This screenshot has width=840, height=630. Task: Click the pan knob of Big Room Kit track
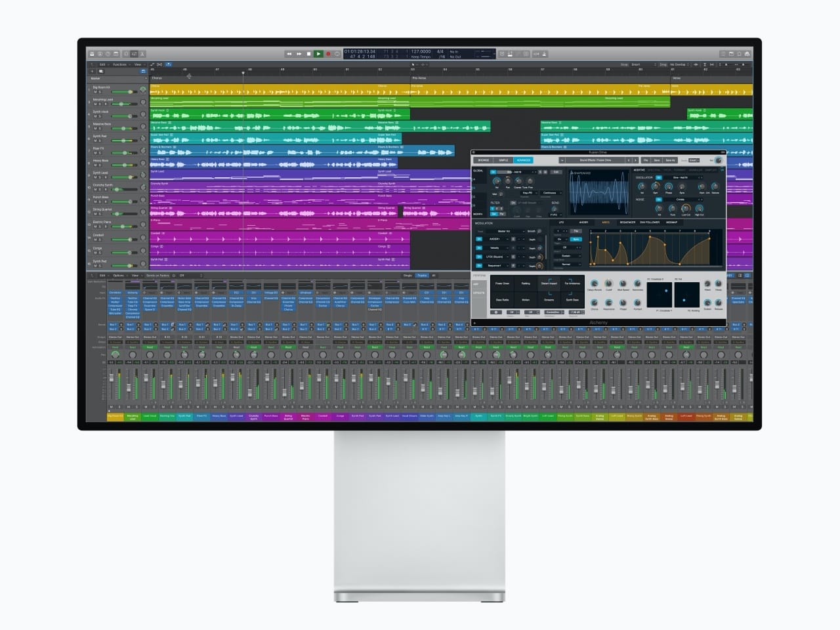(x=142, y=89)
